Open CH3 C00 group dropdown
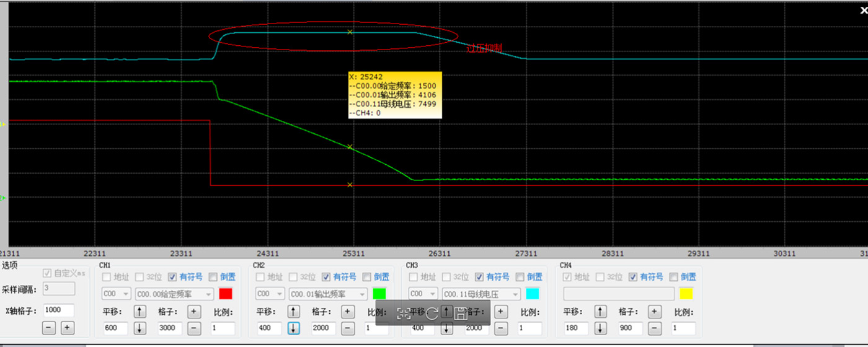Image resolution: width=868 pixels, height=347 pixels. click(x=423, y=294)
